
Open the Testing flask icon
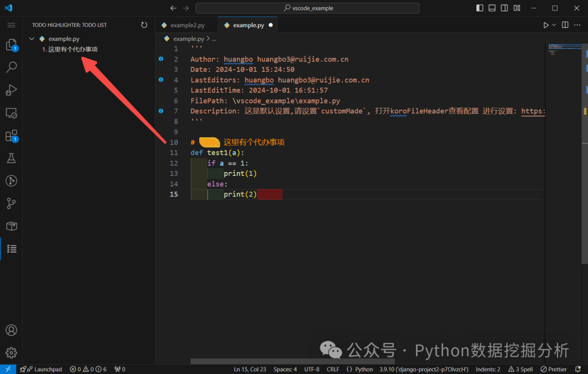click(11, 158)
